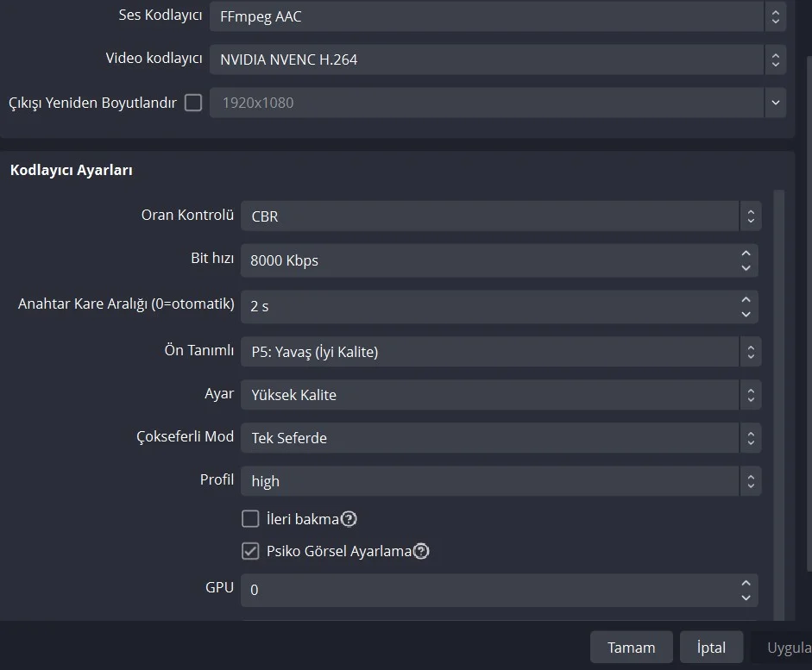Toggle Çıkışı Yeniden Boyutlandır checkbox
Image resolution: width=812 pixels, height=670 pixels.
pos(193,103)
